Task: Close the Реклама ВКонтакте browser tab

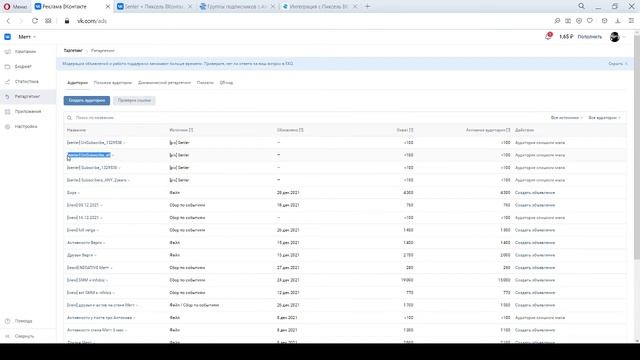Action: click(x=108, y=7)
